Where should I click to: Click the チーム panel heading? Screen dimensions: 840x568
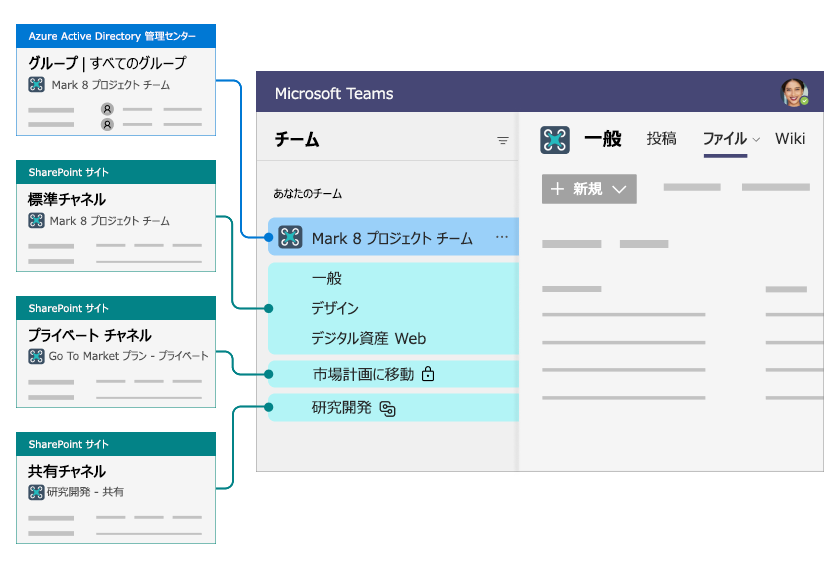pos(297,139)
